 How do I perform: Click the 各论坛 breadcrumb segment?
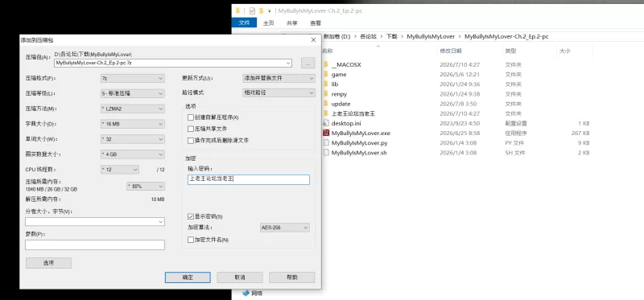(368, 36)
